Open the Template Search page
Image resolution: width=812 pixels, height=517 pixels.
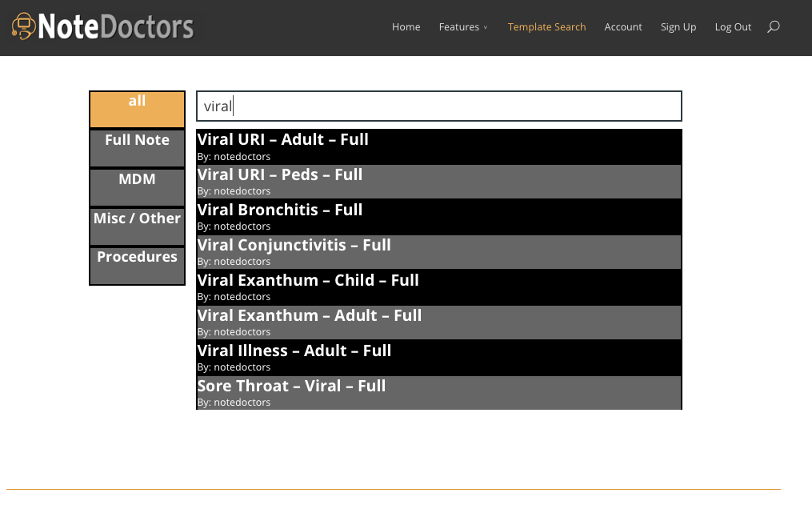546,27
